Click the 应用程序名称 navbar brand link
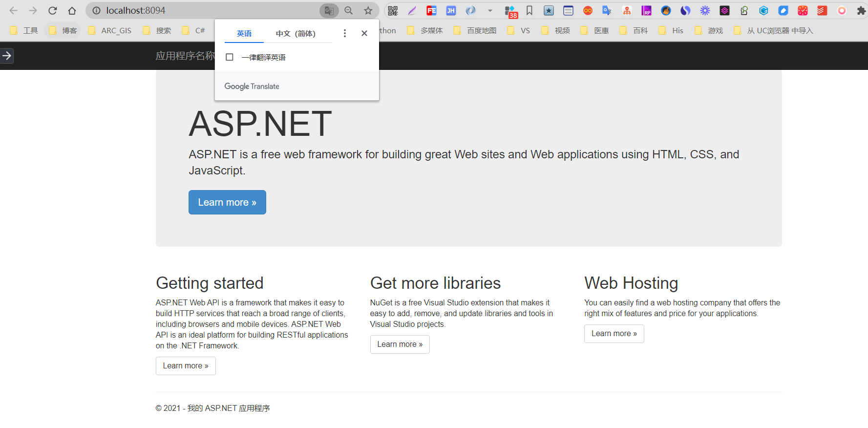Screen dimensions: 868x428 (x=185, y=56)
